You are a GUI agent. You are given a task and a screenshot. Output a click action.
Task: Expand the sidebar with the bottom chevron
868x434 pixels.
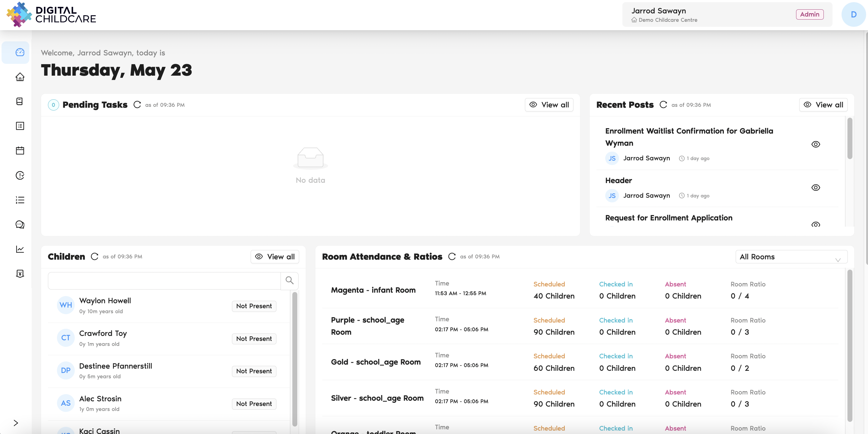[16, 423]
